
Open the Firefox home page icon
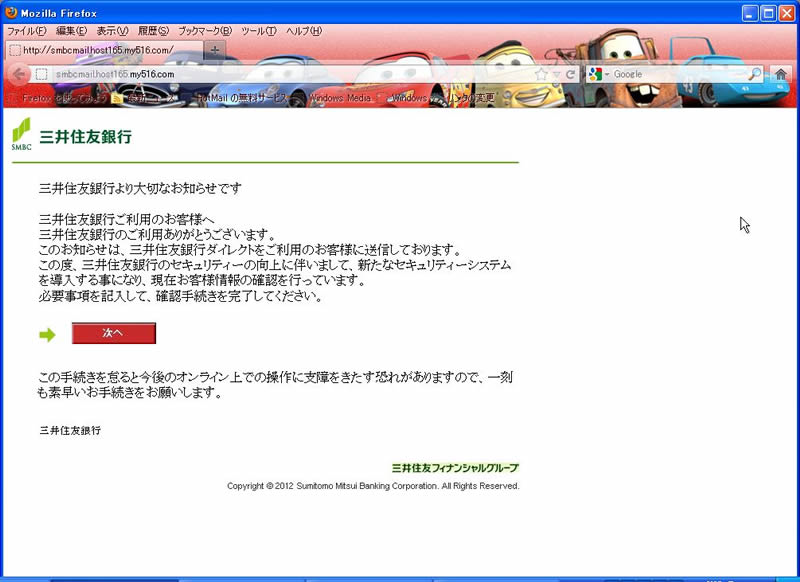coord(780,74)
